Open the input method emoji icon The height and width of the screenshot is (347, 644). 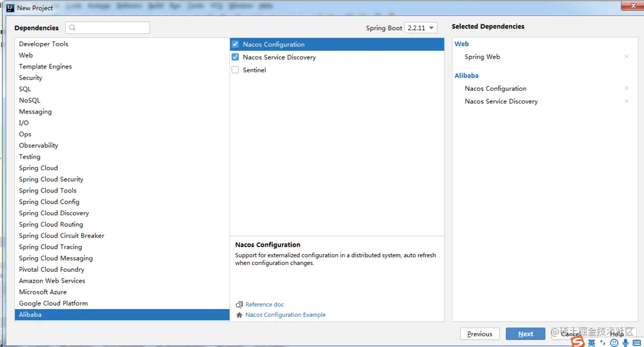(x=615, y=343)
